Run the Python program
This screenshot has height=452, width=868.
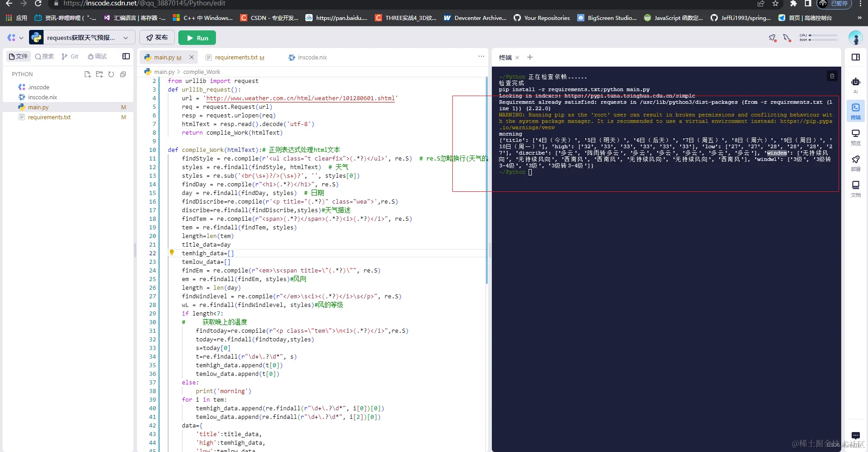(197, 38)
